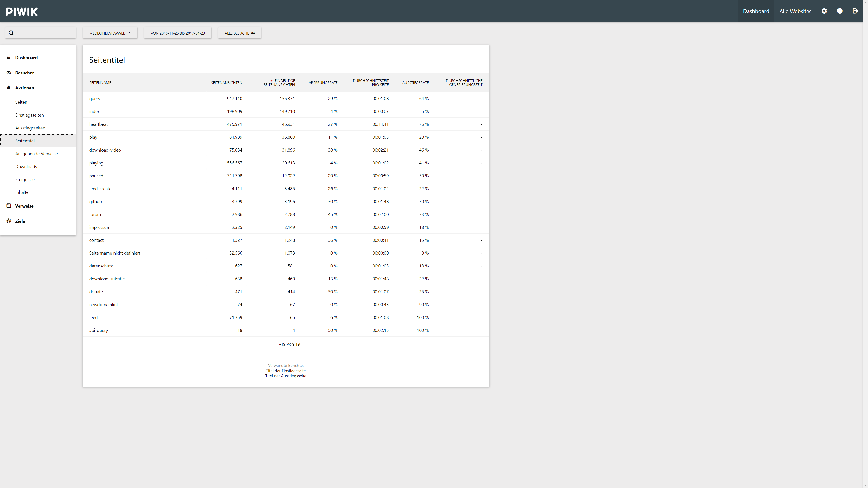Open the Mediathekviewweb website dropdown
Screen dimensions: 868x488
pos(110,33)
